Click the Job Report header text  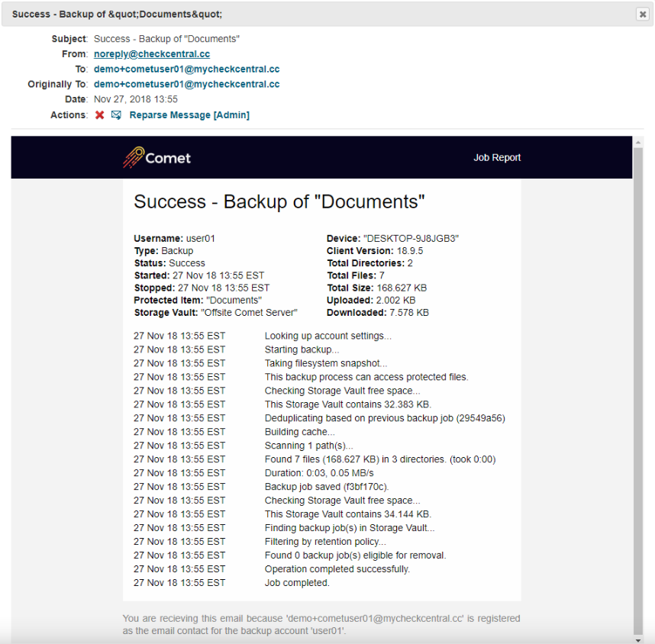(497, 158)
